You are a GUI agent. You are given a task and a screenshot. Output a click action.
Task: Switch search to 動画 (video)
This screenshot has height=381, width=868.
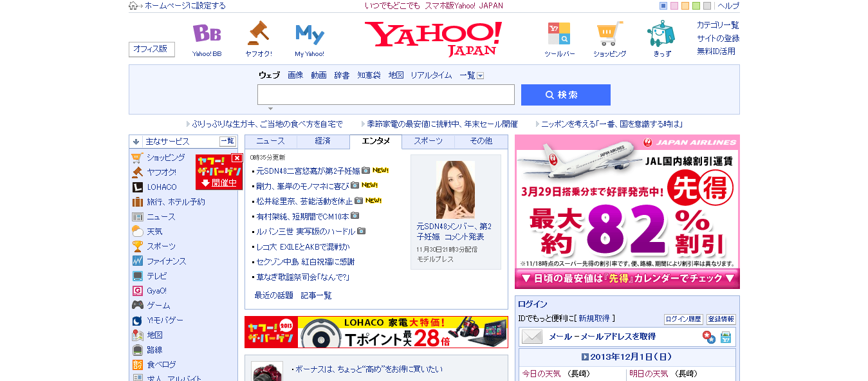(319, 75)
